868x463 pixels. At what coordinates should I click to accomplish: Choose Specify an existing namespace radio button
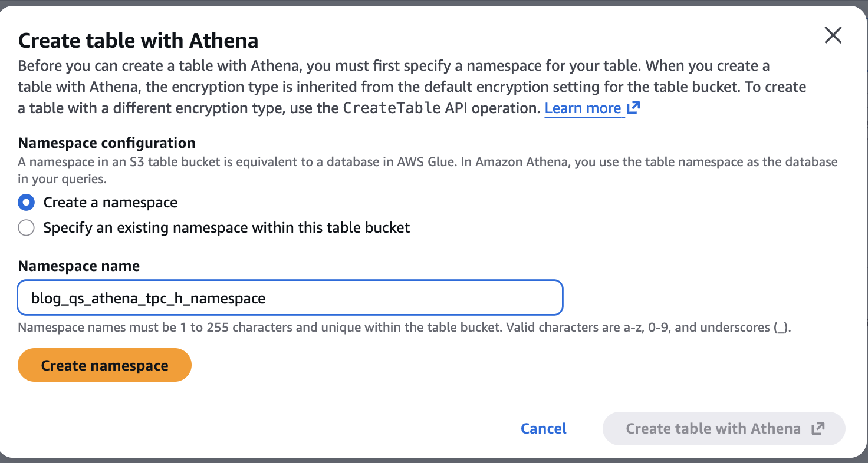[x=26, y=227]
